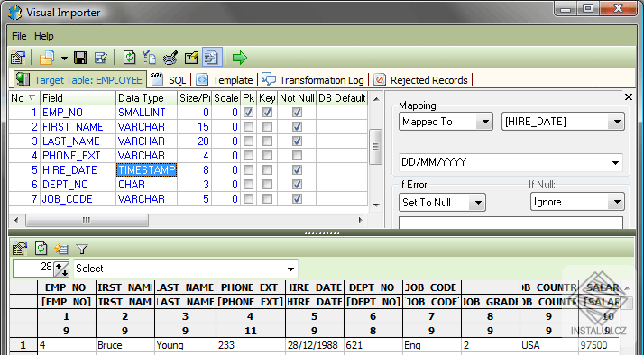Open the Target Table: EMPLOYEE tab

click(79, 79)
